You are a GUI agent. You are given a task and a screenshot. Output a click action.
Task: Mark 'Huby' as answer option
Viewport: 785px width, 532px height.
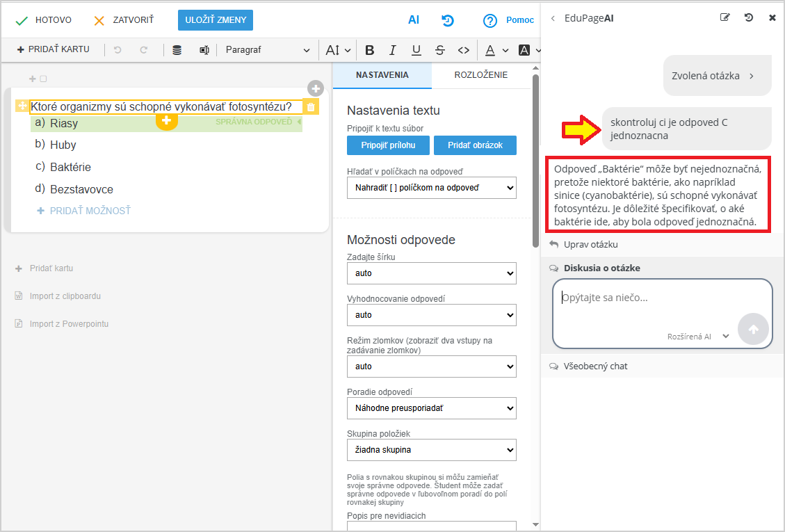(x=63, y=145)
